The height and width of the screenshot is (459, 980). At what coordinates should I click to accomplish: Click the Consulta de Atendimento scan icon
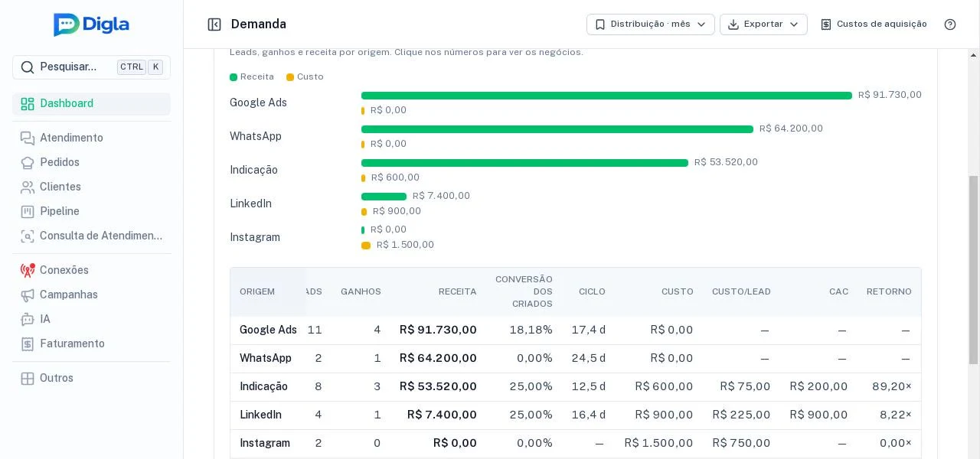pyautogui.click(x=28, y=236)
